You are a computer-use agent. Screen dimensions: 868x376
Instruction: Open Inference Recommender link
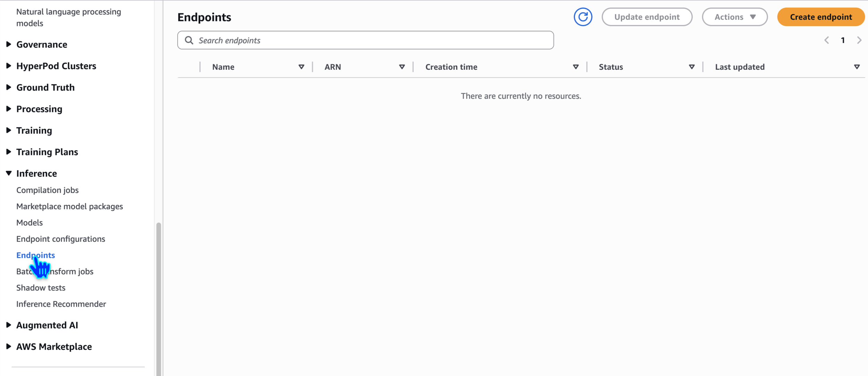point(61,304)
